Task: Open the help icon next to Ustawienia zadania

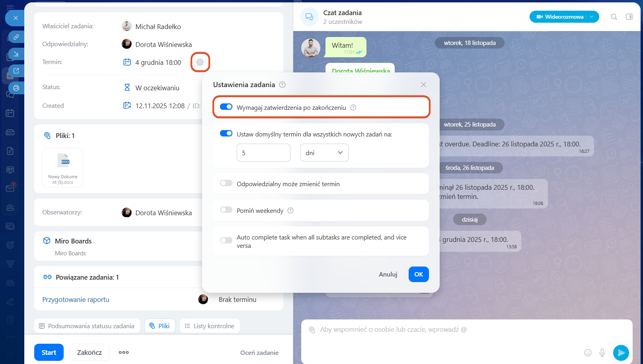Action: click(x=283, y=85)
